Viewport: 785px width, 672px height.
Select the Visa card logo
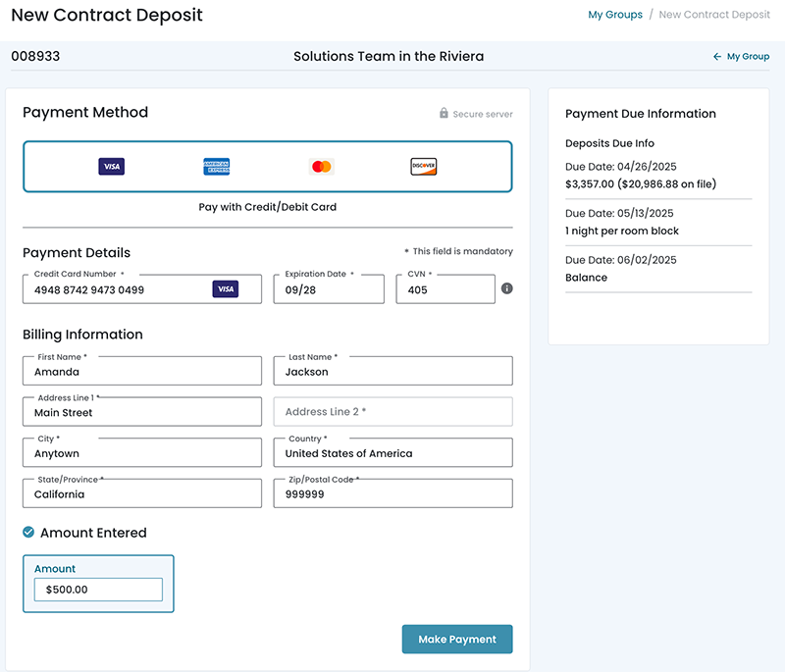[x=112, y=167]
